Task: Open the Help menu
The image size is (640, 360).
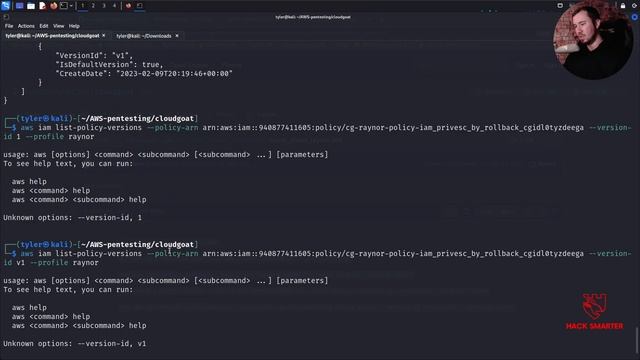Action: coord(74,26)
